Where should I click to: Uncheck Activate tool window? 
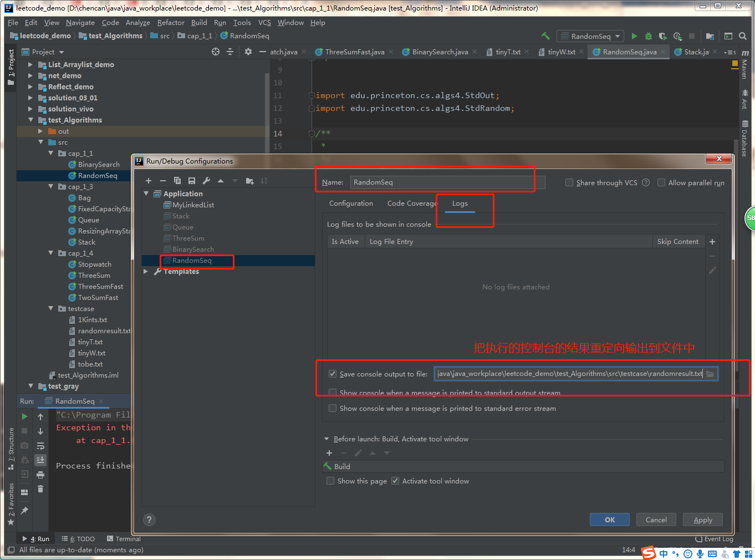(395, 481)
